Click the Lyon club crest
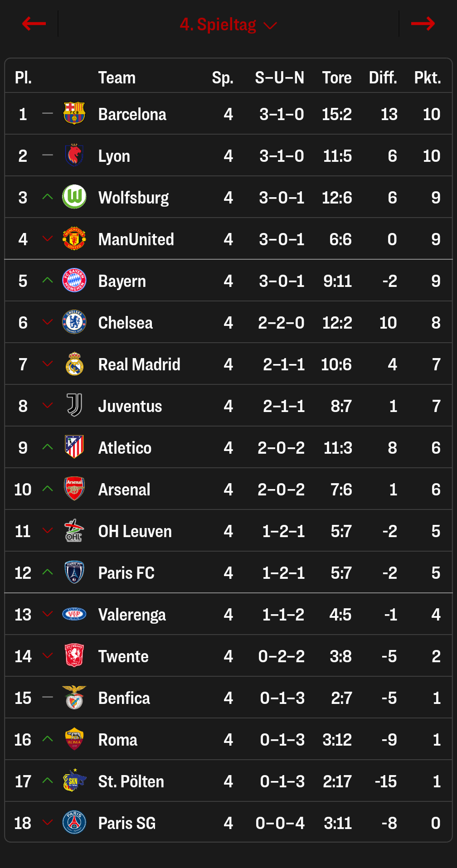 (74, 155)
